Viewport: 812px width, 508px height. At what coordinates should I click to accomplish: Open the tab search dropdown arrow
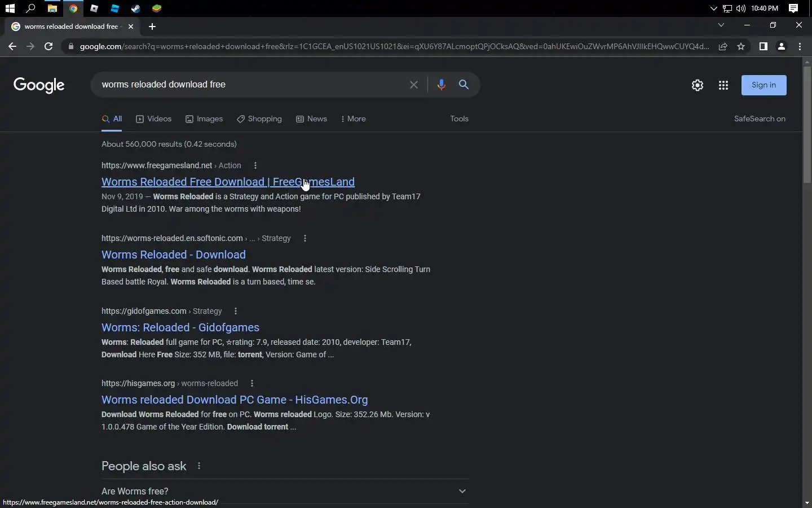click(721, 25)
